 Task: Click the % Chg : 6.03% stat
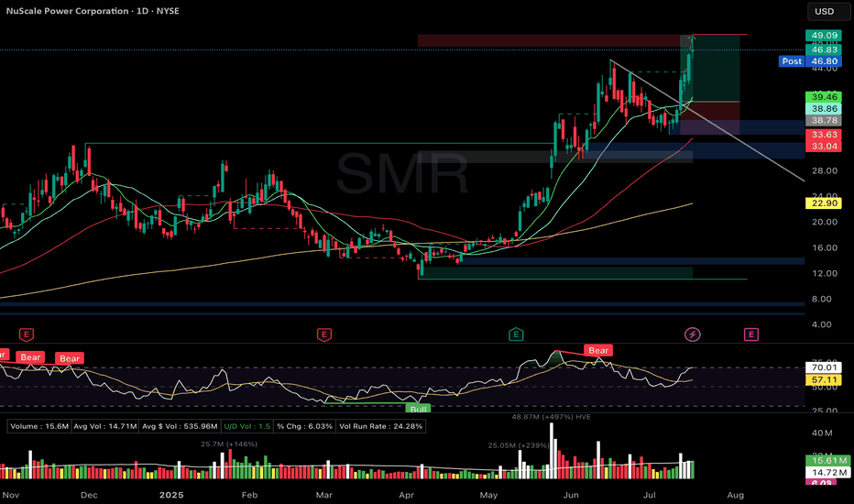304,426
